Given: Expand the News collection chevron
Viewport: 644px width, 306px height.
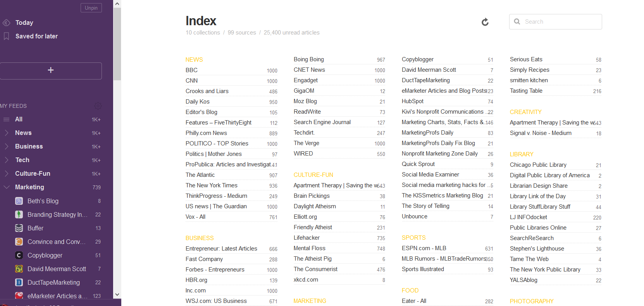Looking at the screenshot, I should click(x=6, y=133).
